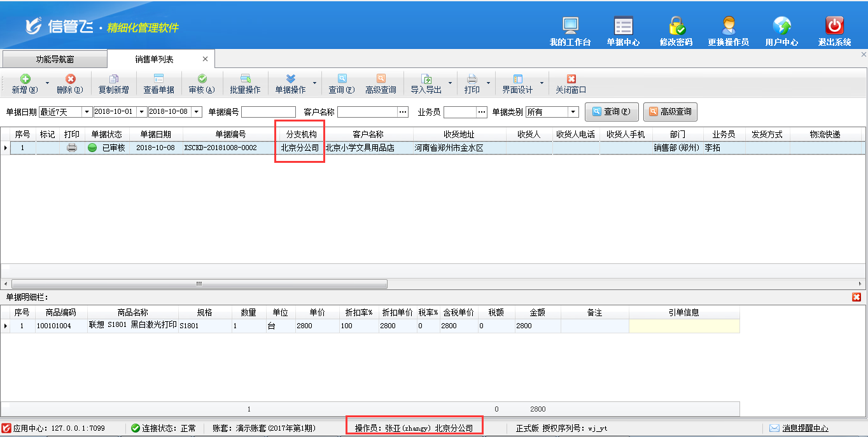This screenshot has height=437, width=868.
Task: Click 审核 approve toolbar button
Action: pyautogui.click(x=202, y=83)
